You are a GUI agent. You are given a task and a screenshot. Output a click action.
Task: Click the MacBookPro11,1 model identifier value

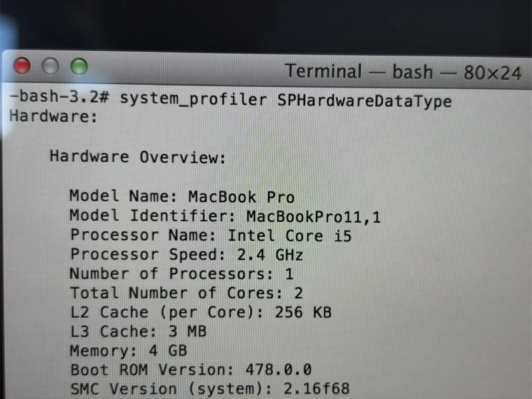pyautogui.click(x=313, y=217)
